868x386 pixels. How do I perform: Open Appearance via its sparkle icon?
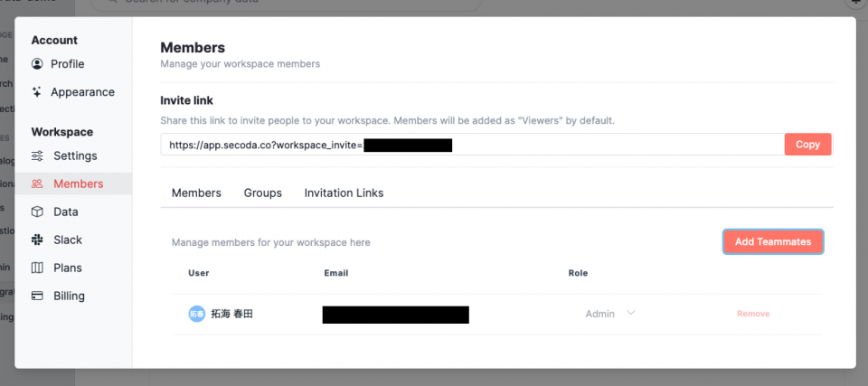[37, 92]
